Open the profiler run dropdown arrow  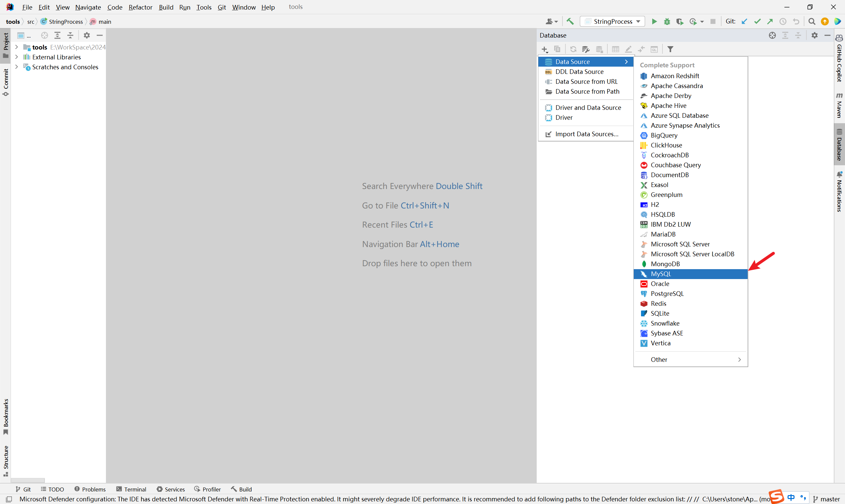tap(702, 21)
